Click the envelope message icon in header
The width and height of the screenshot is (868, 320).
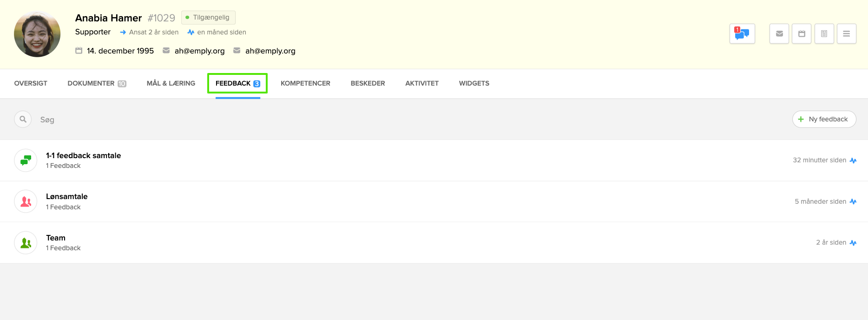pyautogui.click(x=779, y=33)
